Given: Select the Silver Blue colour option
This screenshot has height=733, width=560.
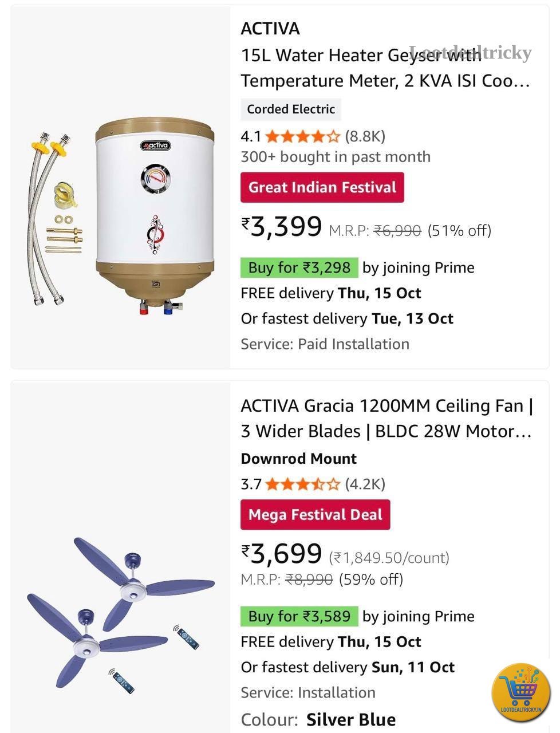Looking at the screenshot, I should (x=351, y=720).
